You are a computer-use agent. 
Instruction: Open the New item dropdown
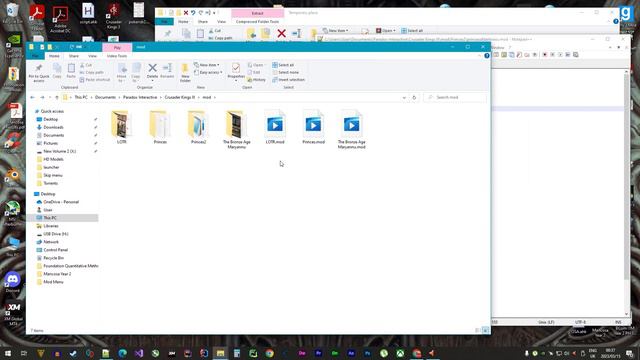pos(207,65)
